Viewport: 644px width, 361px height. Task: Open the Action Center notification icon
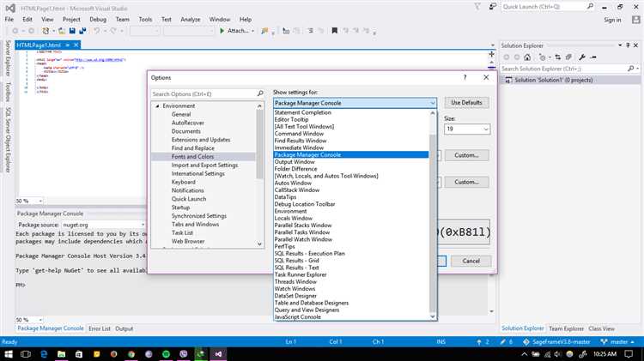(629, 354)
